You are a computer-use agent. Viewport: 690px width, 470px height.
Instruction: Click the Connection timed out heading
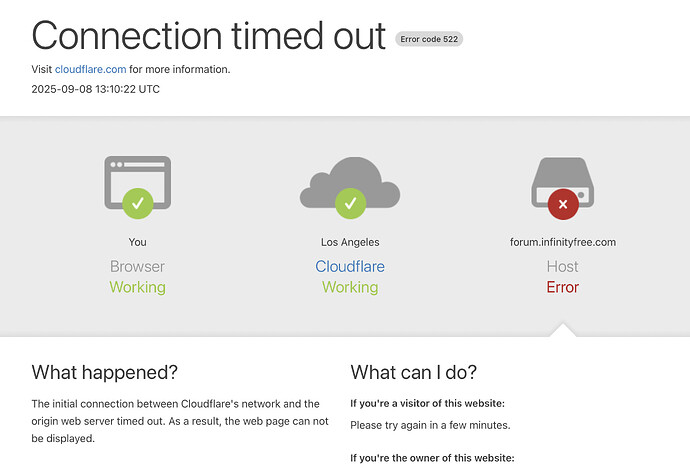[x=209, y=36]
